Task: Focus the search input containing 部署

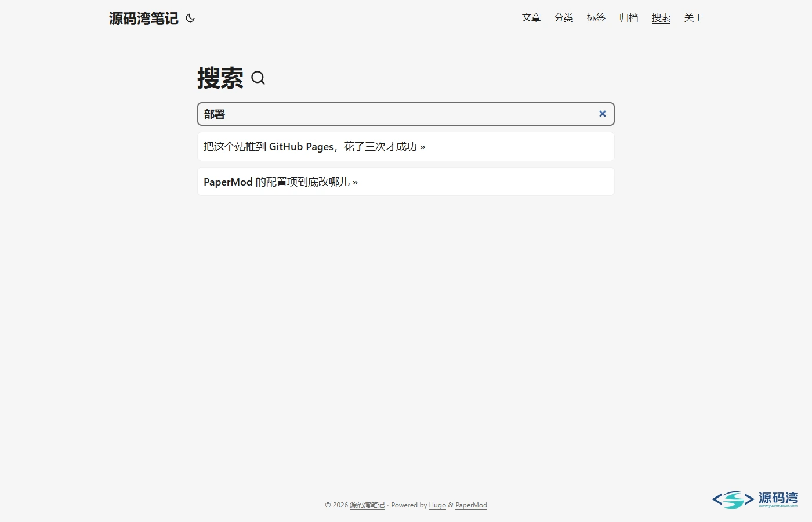Action: click(x=406, y=114)
